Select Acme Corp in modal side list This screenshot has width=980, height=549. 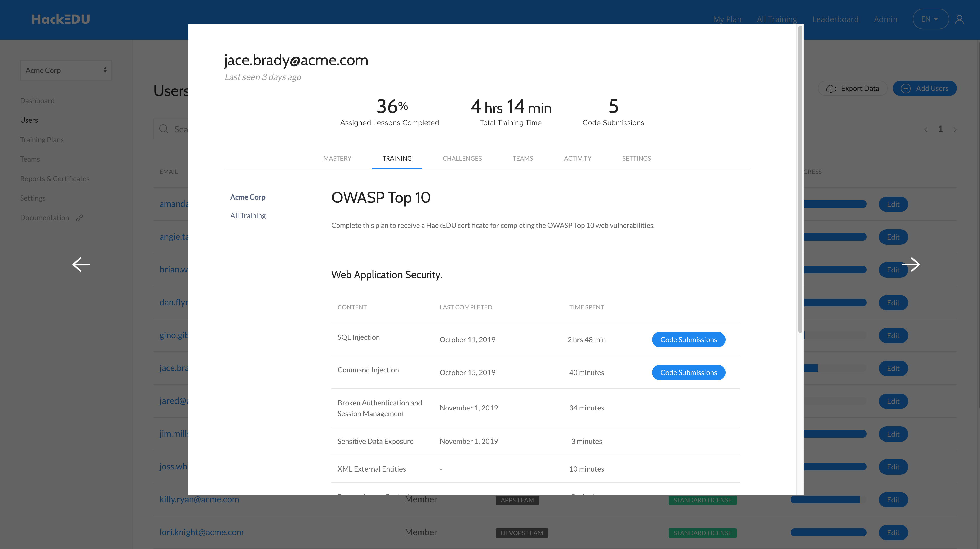(x=248, y=197)
